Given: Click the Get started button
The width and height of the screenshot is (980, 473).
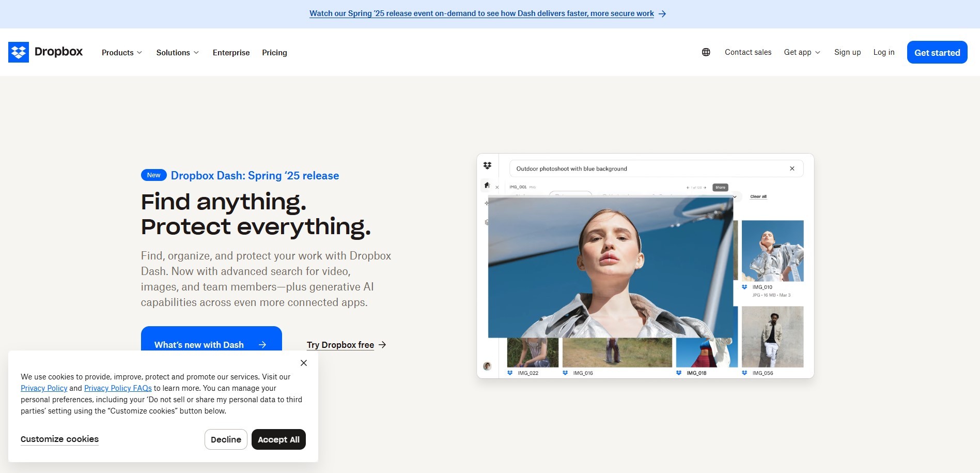Looking at the screenshot, I should click(937, 52).
